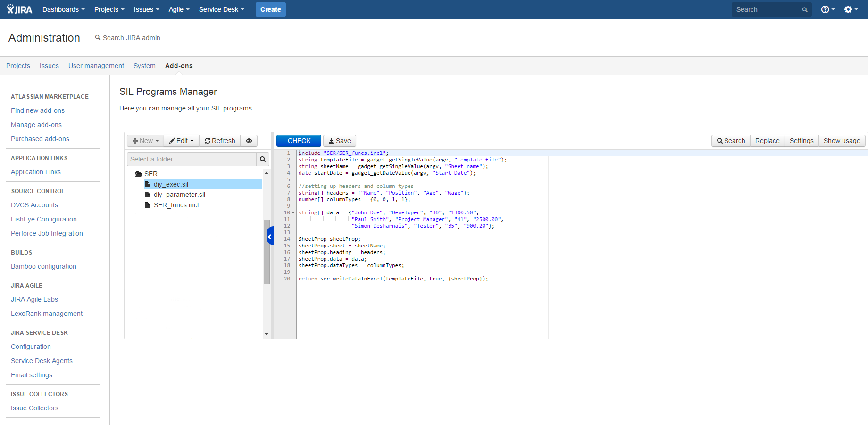Click the file tree scroll down arrow
This screenshot has width=868, height=425.
(267, 334)
